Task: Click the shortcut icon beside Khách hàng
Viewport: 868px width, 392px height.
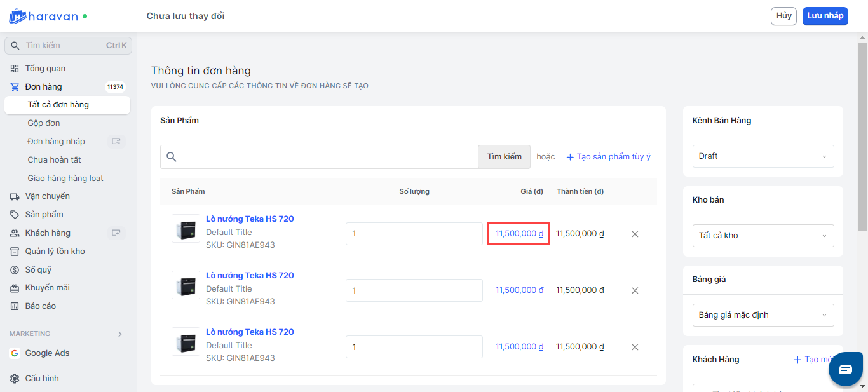Action: click(x=116, y=233)
